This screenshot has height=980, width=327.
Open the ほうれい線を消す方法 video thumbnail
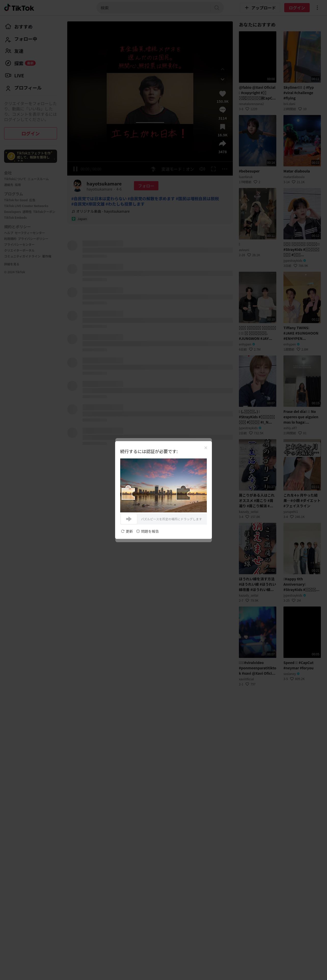click(x=257, y=548)
